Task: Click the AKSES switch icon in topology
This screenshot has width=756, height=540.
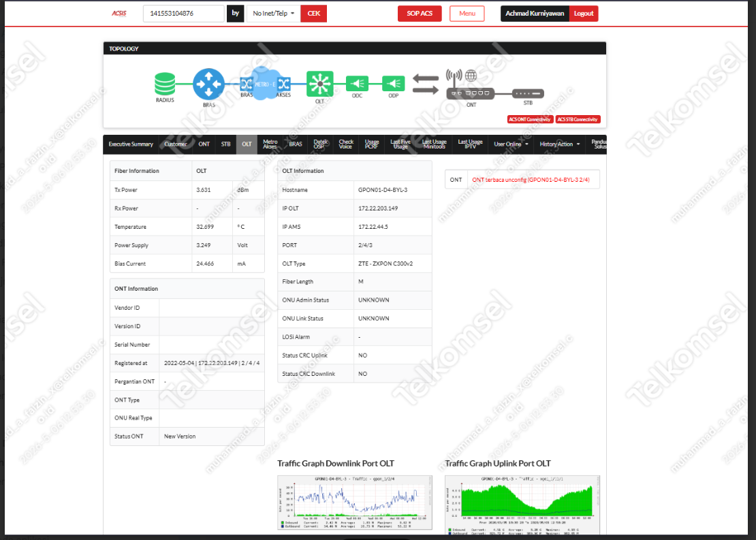Action: [x=284, y=84]
